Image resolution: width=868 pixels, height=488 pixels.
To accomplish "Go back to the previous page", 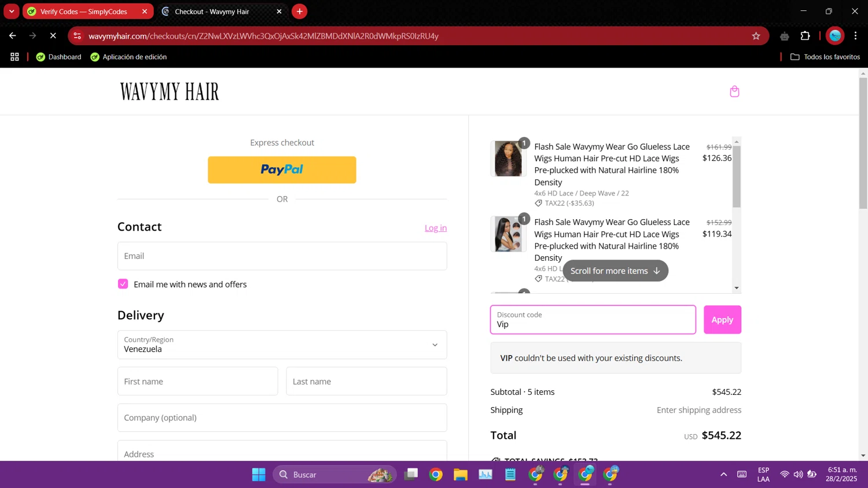I will (13, 36).
